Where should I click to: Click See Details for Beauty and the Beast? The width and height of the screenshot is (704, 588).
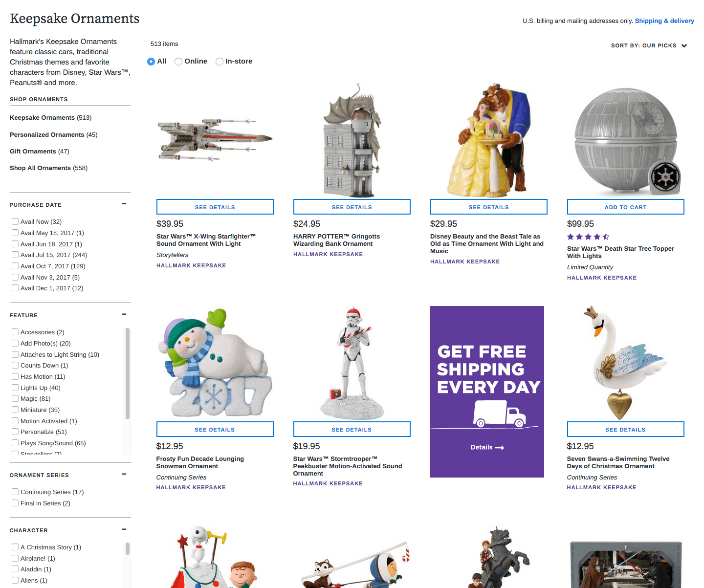tap(489, 207)
